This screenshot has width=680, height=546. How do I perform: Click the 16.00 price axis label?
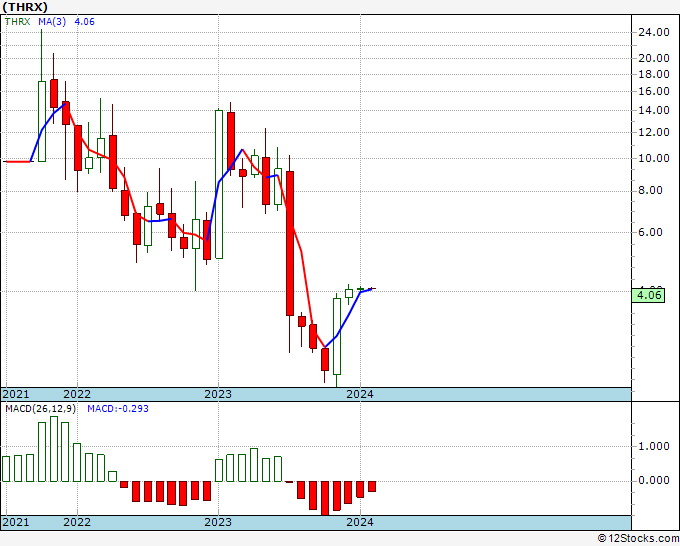(654, 91)
